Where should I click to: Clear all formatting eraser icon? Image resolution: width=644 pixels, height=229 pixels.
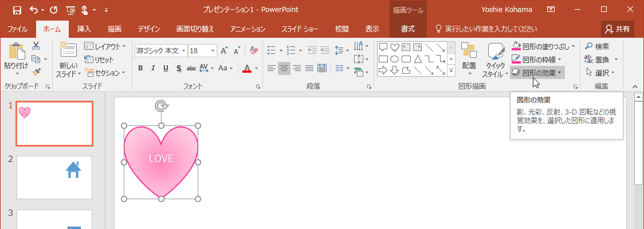tap(254, 50)
